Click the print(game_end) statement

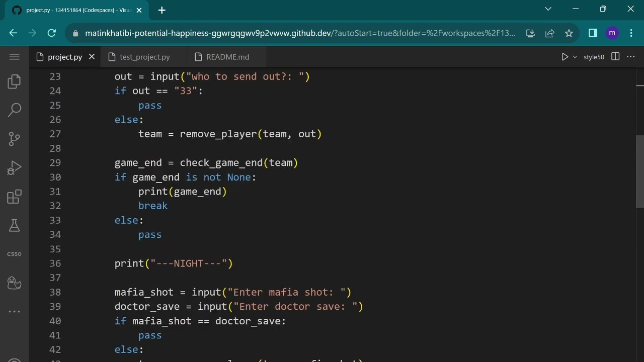click(183, 192)
